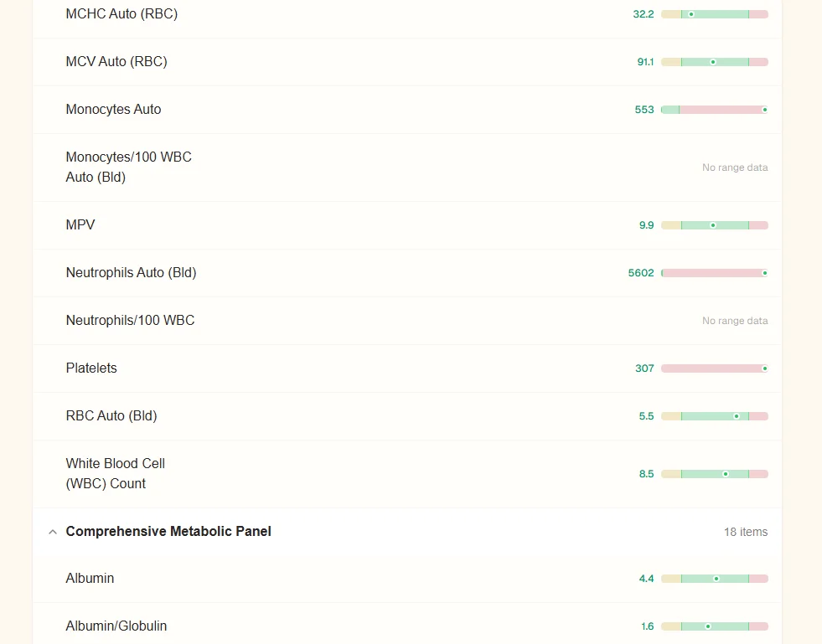Click the Neutrophils Auto range bar
822x644 pixels.
pyautogui.click(x=715, y=273)
